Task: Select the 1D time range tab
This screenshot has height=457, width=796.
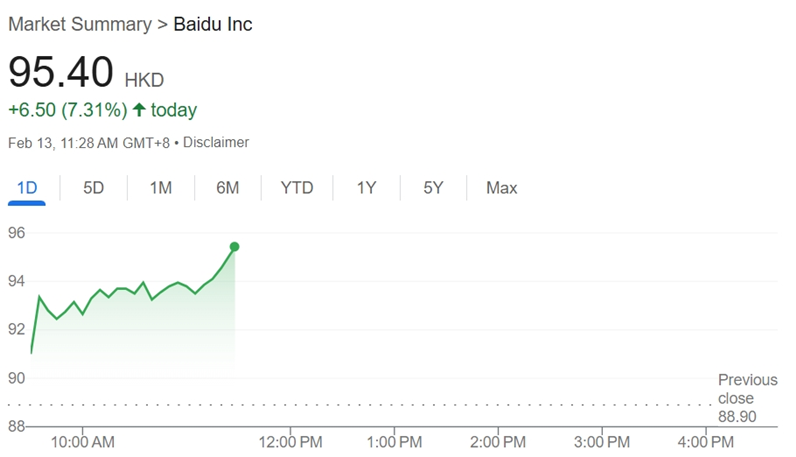Action: (27, 188)
